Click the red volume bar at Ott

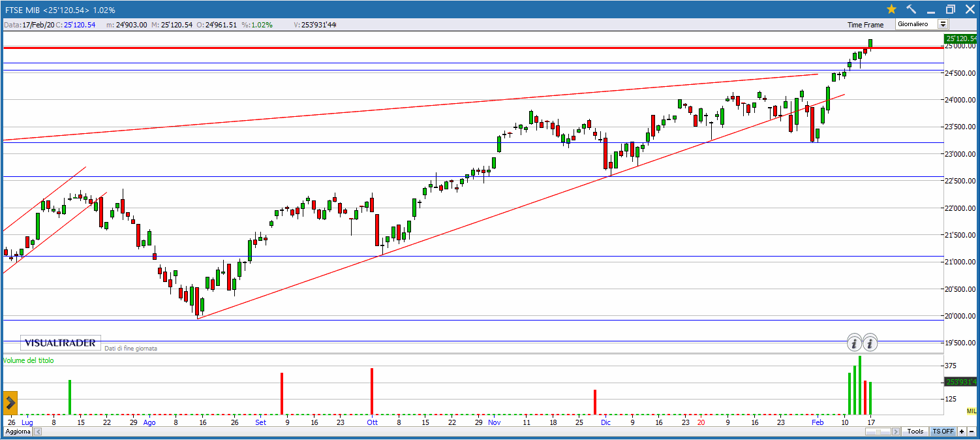coord(372,391)
